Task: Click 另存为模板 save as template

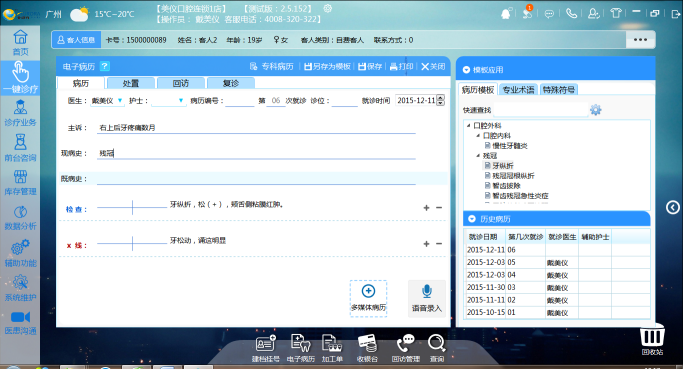Action: click(x=327, y=66)
